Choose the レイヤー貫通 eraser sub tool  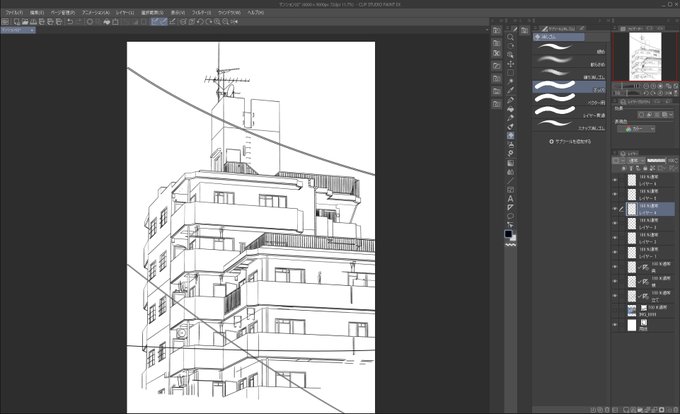(x=569, y=112)
